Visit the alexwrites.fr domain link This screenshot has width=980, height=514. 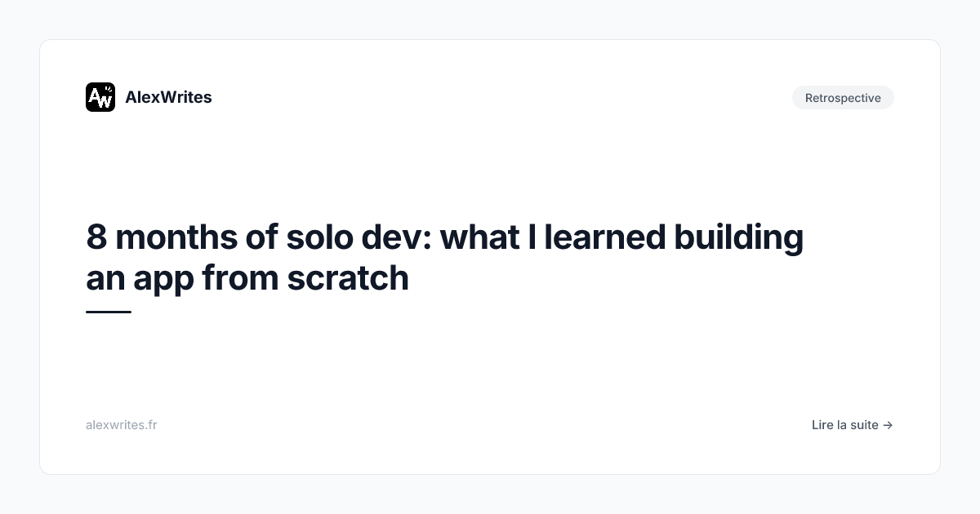pyautogui.click(x=121, y=425)
